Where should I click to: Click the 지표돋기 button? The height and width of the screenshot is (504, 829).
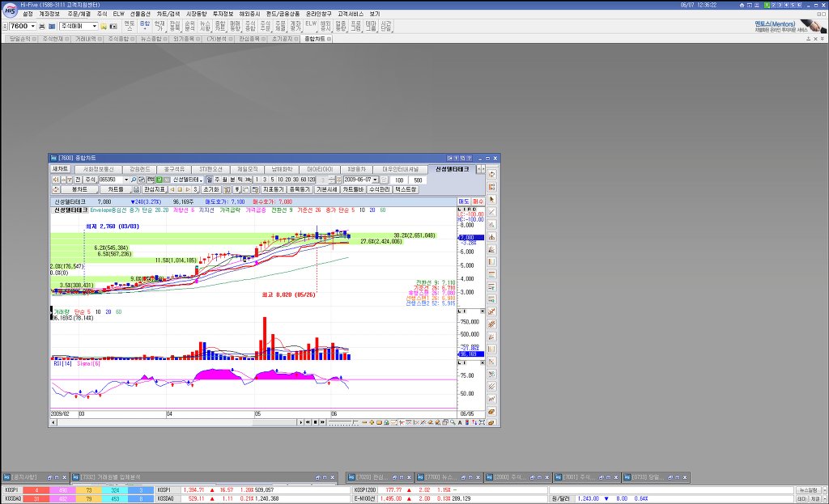[x=274, y=189]
